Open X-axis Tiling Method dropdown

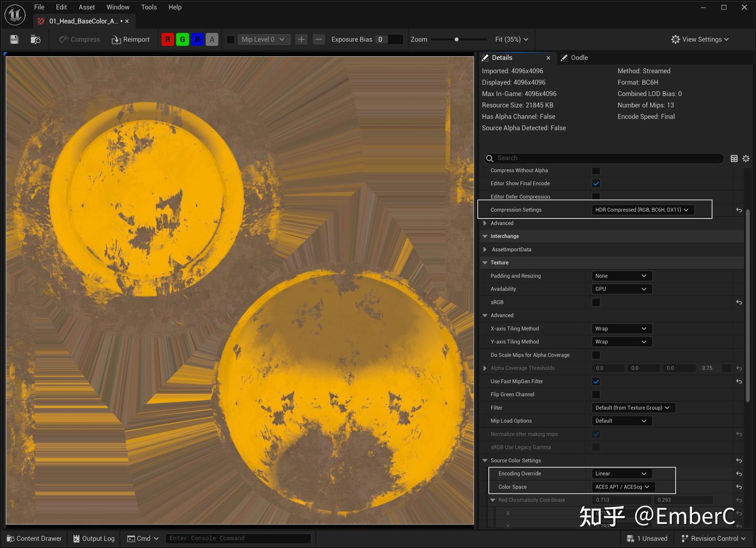622,328
